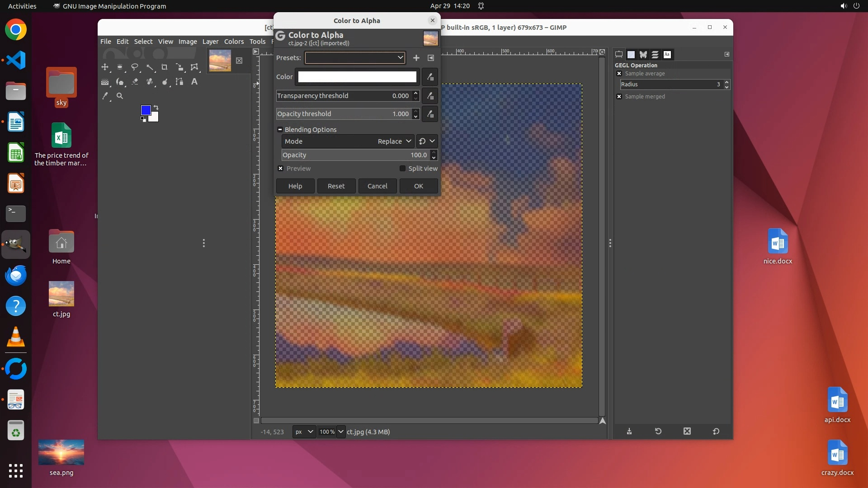
Task: Select the Crop tool
Action: pyautogui.click(x=165, y=67)
